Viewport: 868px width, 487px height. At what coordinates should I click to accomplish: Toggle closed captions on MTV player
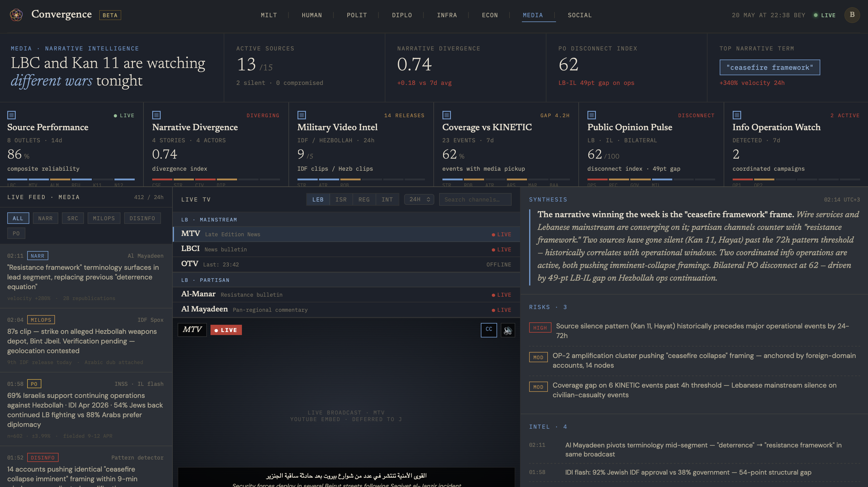pos(489,330)
